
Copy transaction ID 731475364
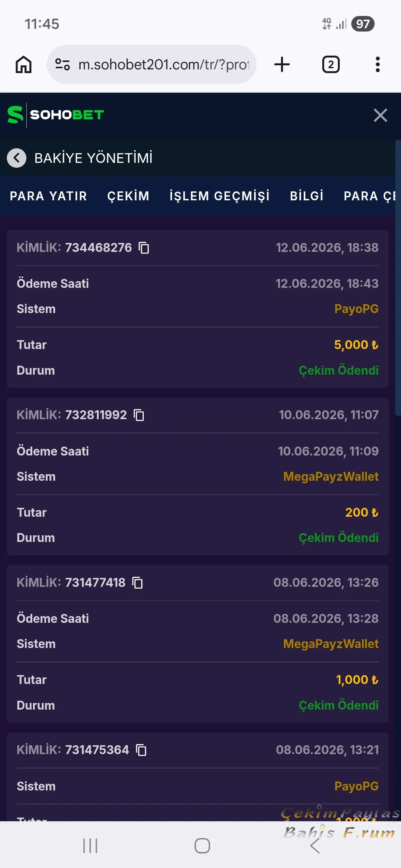click(x=141, y=750)
